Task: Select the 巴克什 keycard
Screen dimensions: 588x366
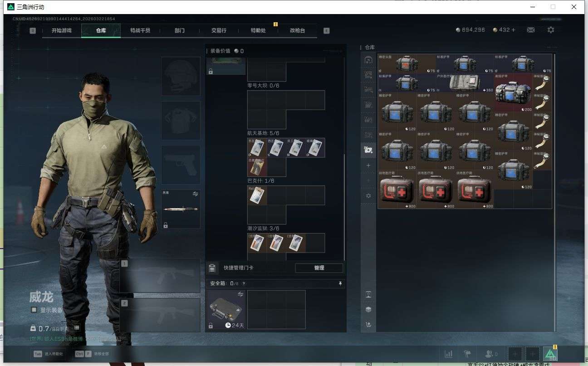Action: pyautogui.click(x=257, y=195)
